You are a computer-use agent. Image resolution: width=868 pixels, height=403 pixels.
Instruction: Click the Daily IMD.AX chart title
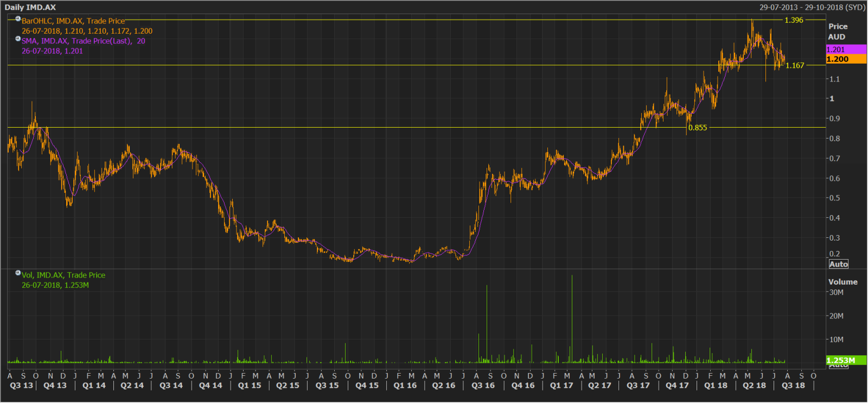pos(30,7)
